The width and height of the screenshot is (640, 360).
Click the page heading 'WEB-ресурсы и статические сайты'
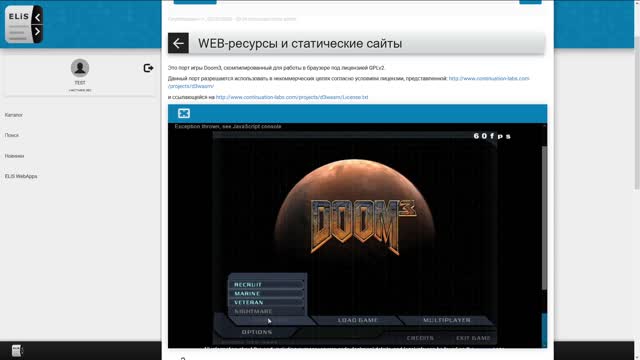[300, 43]
